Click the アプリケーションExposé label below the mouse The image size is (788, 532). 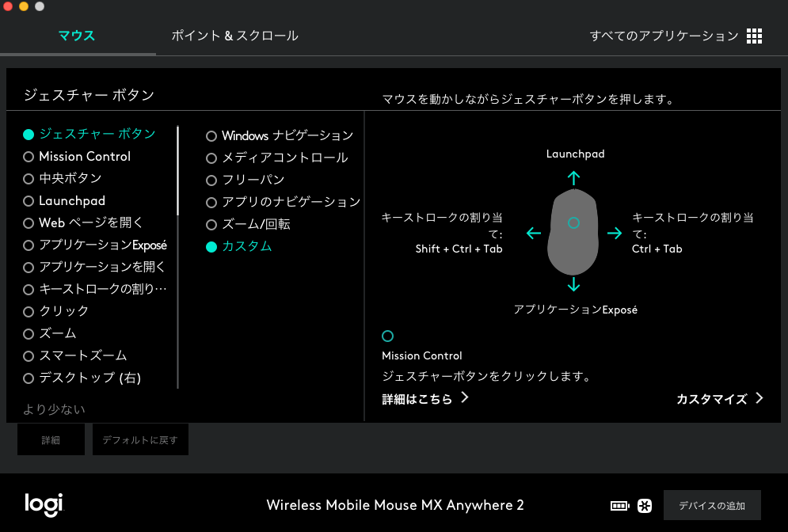(576, 310)
